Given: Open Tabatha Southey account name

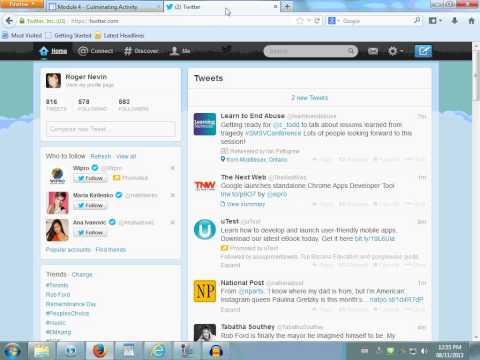Looking at the screenshot, I should 248,327.
